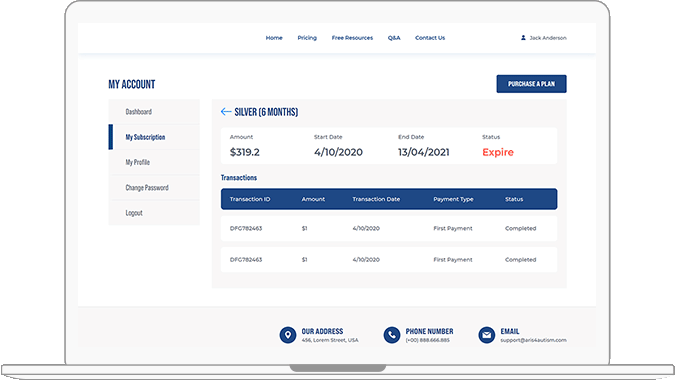Click the Silver (6 Months) plan heading
The image size is (675, 380).
pos(266,112)
